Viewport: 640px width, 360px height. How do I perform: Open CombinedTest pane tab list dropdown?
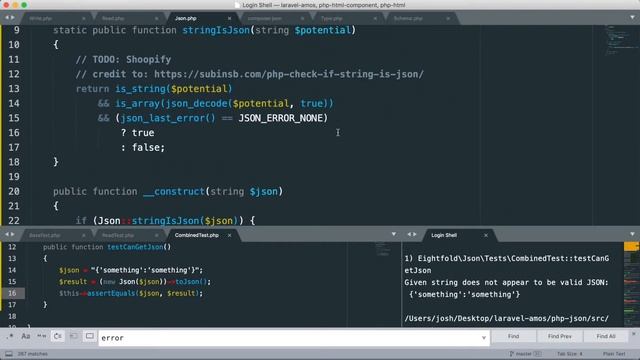(394, 234)
